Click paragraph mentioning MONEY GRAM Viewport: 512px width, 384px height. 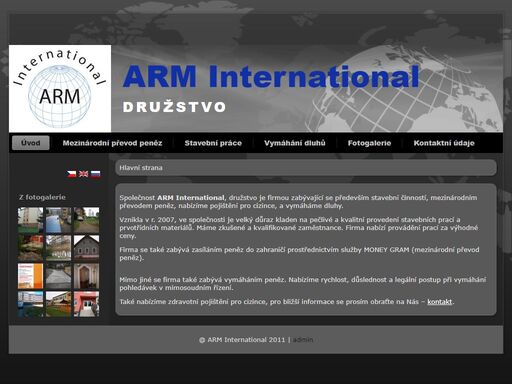pos(299,254)
